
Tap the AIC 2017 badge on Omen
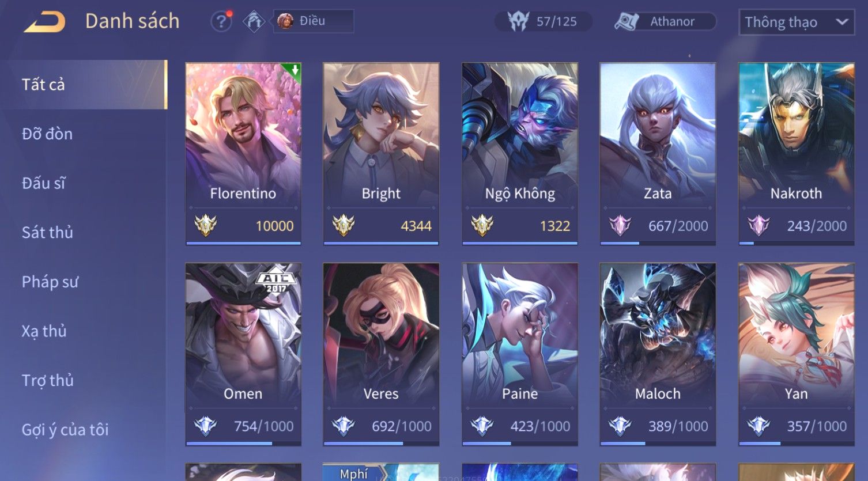[276, 282]
